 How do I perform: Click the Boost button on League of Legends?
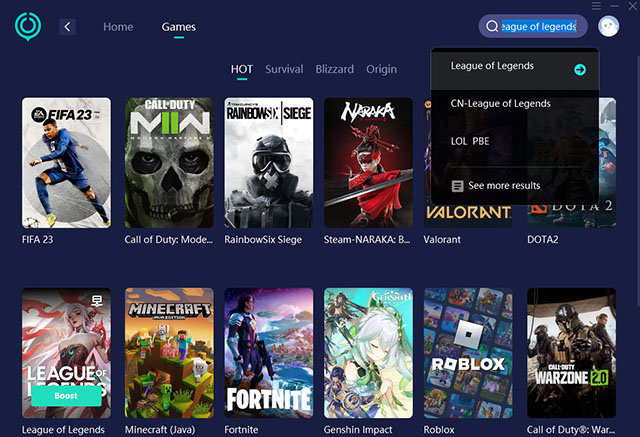[66, 396]
